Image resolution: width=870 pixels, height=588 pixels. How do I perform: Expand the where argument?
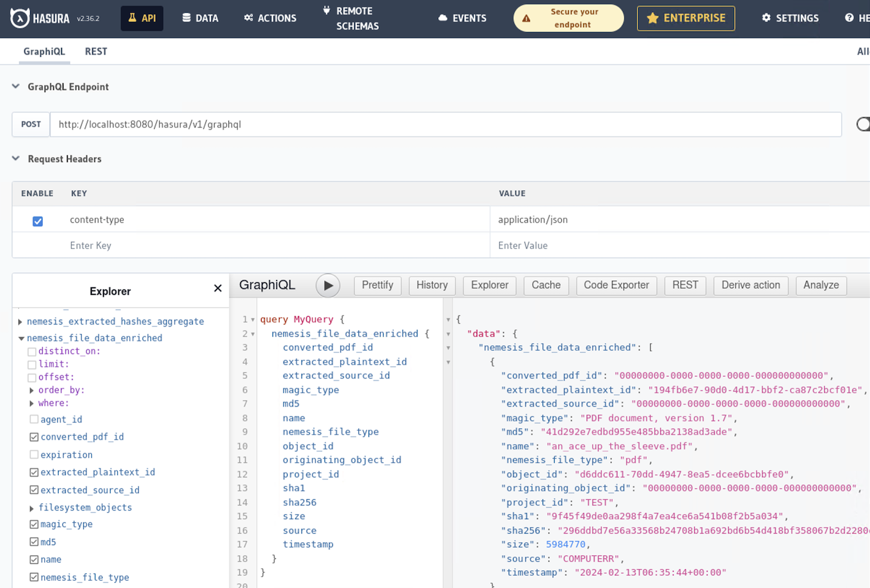tap(31, 404)
